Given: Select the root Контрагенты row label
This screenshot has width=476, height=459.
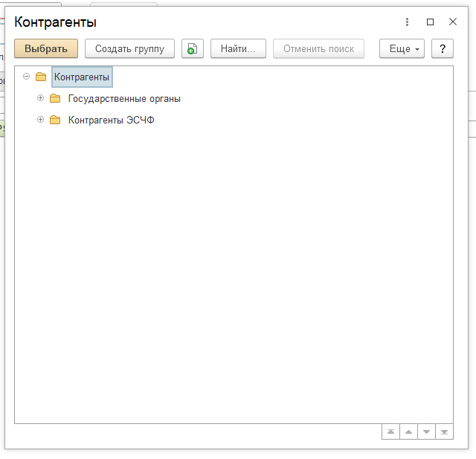Looking at the screenshot, I should coord(82,77).
